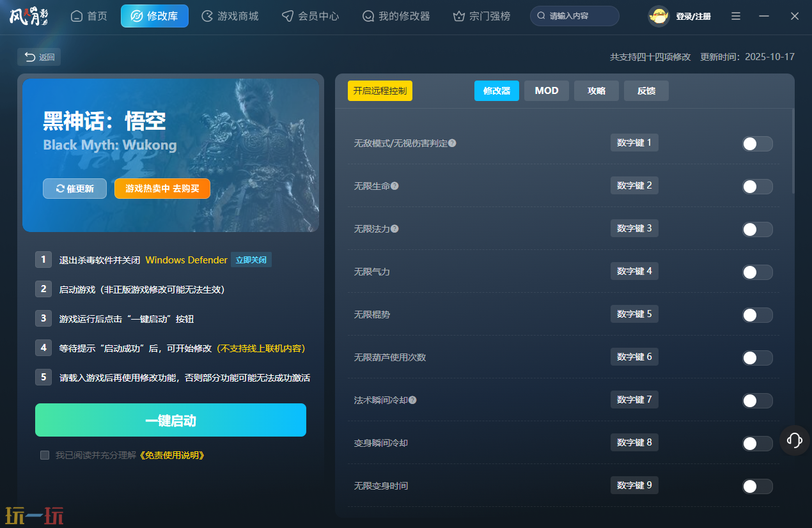This screenshot has width=812, height=528.
Task: Click the user avatar icon
Action: pyautogui.click(x=659, y=16)
